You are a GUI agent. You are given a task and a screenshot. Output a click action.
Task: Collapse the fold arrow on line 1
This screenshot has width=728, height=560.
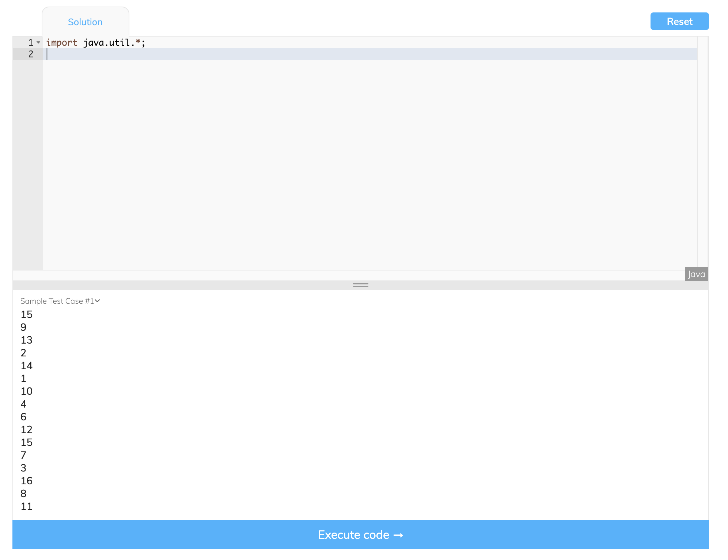coord(38,42)
